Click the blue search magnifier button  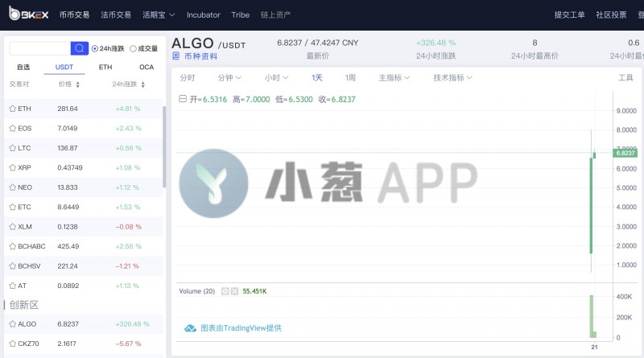pyautogui.click(x=79, y=48)
